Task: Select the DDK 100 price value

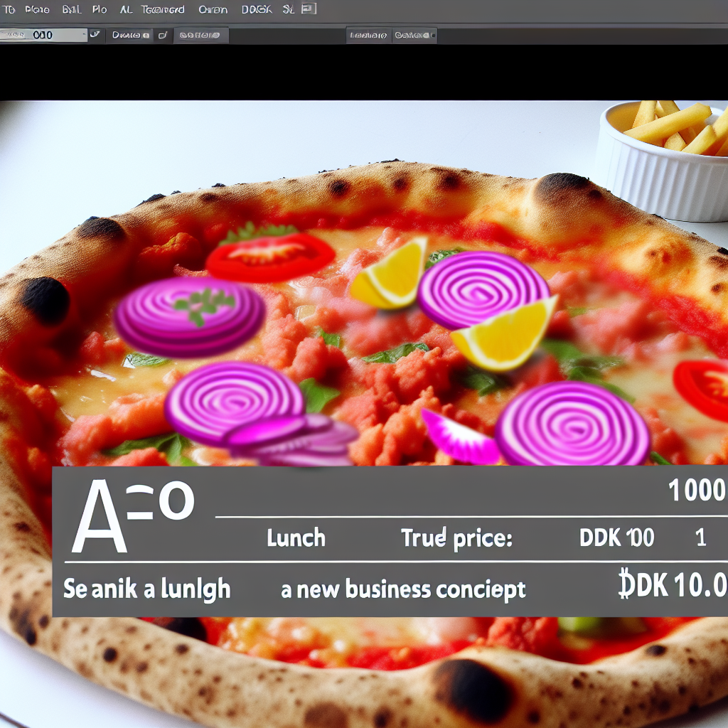Action: (616, 538)
